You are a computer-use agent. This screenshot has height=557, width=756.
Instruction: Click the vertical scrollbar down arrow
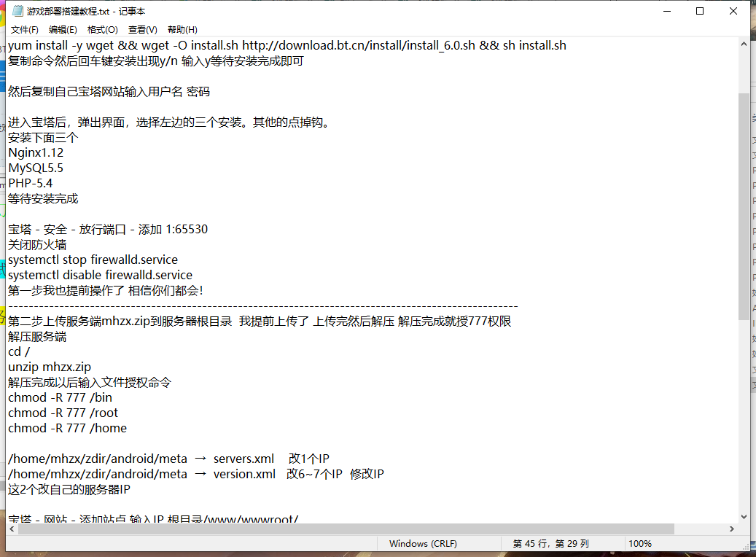click(743, 515)
